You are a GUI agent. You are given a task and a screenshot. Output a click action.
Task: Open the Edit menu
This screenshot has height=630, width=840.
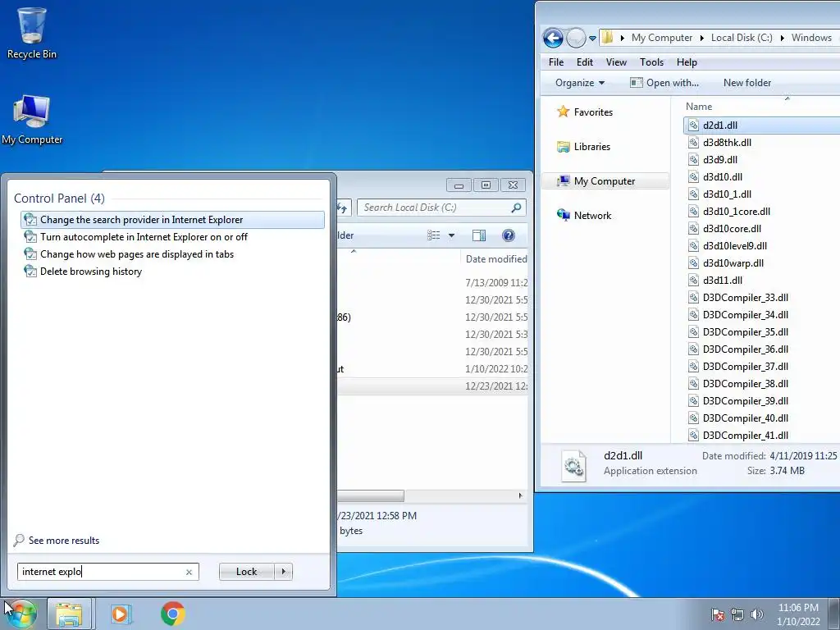click(584, 62)
